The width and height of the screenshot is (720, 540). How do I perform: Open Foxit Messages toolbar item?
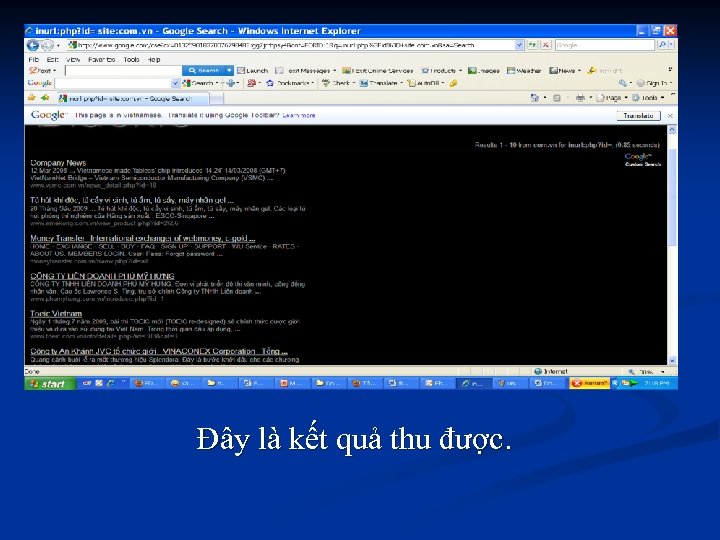[305, 71]
